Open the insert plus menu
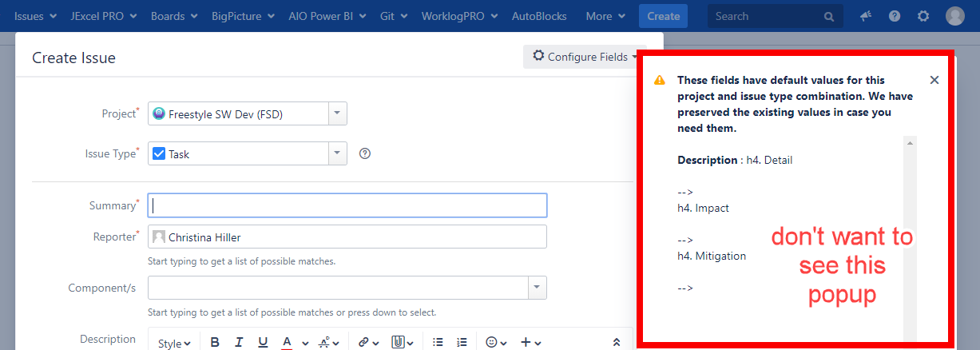 point(531,342)
